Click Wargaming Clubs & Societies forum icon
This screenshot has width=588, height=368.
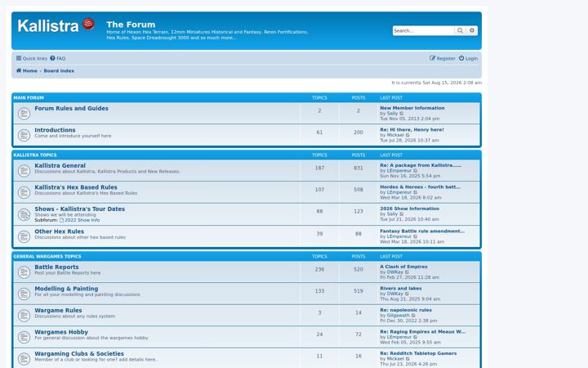(24, 359)
